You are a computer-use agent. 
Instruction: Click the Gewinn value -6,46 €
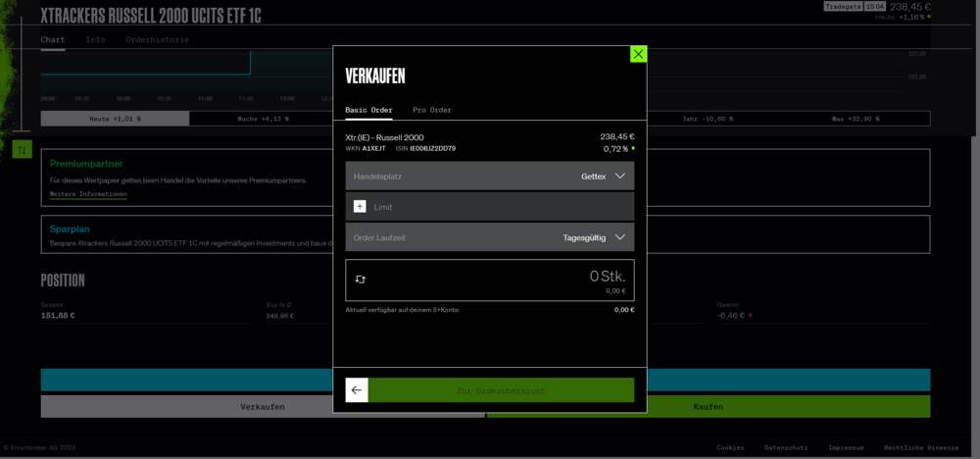(731, 315)
